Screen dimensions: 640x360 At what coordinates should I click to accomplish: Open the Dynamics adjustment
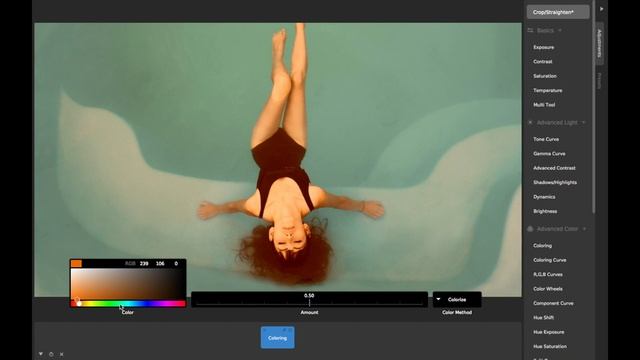point(544,197)
